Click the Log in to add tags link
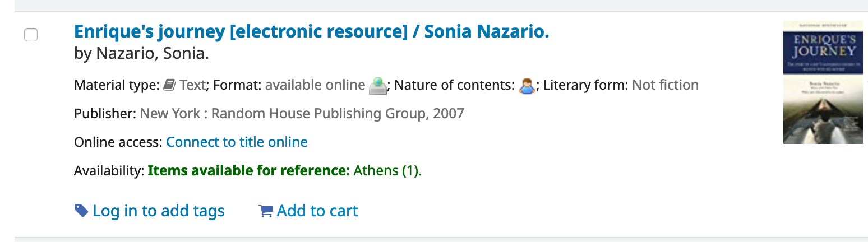The image size is (868, 242). [x=158, y=211]
